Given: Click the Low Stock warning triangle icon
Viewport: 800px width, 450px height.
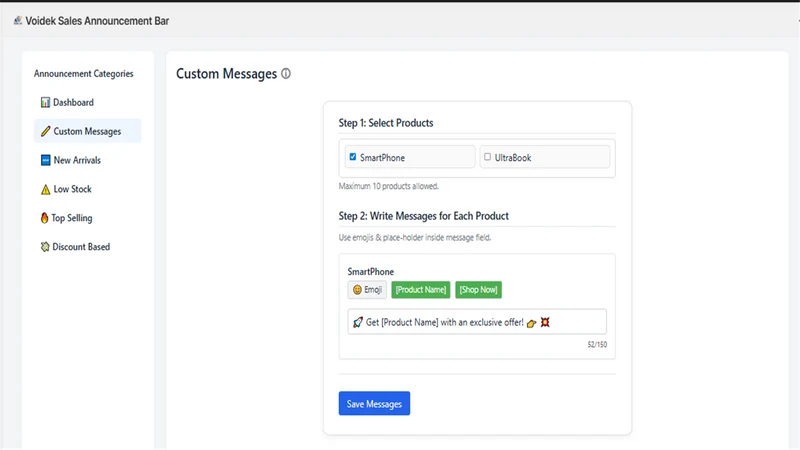Looking at the screenshot, I should (45, 189).
